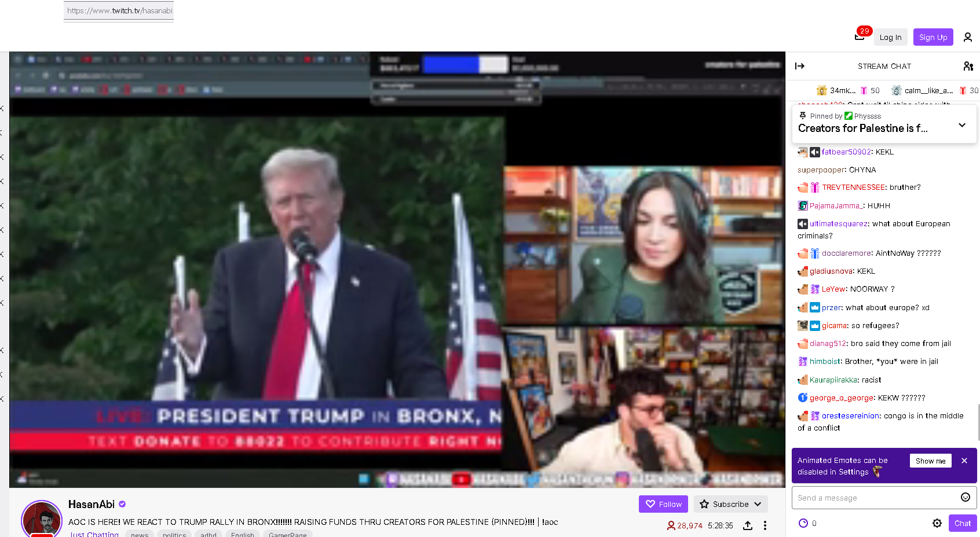Open PajamaJamma_ username in chat
980x537 pixels.
point(836,205)
